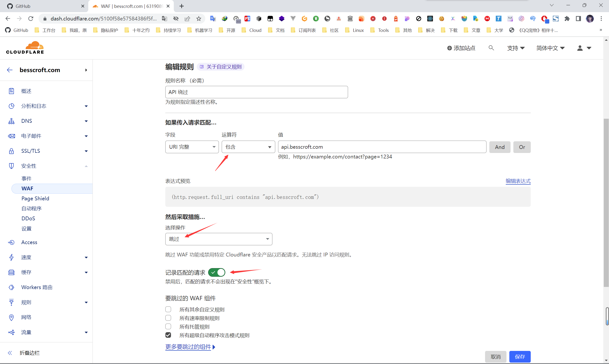Open 简体中文 language dropdown

pyautogui.click(x=550, y=48)
